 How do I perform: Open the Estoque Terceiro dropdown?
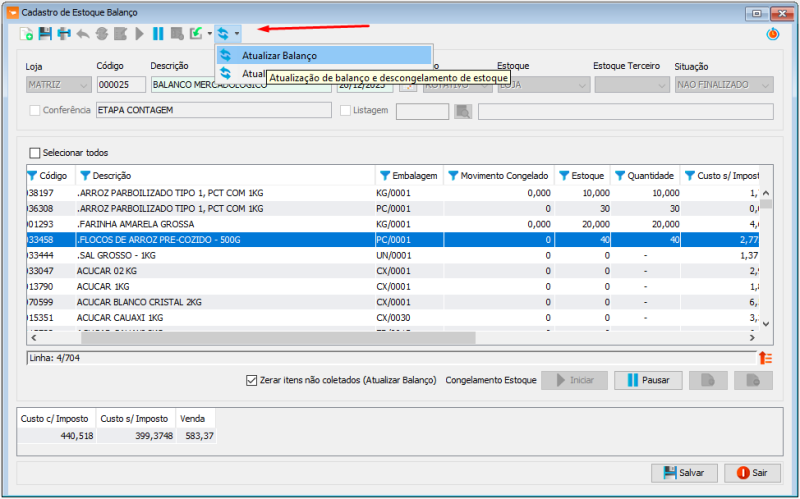632,85
